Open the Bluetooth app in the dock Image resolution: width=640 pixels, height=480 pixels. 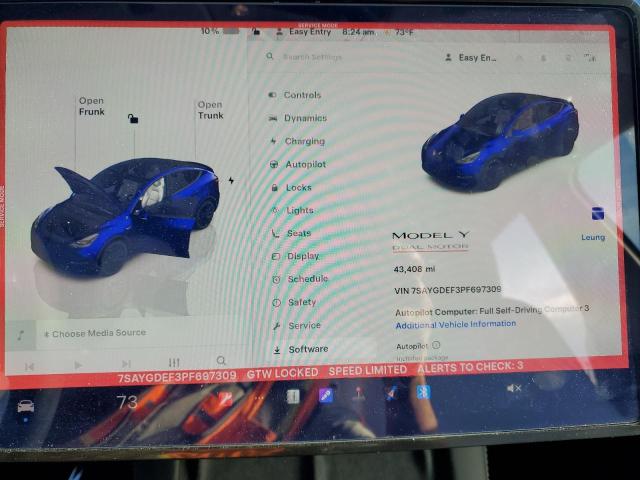[x=423, y=393]
